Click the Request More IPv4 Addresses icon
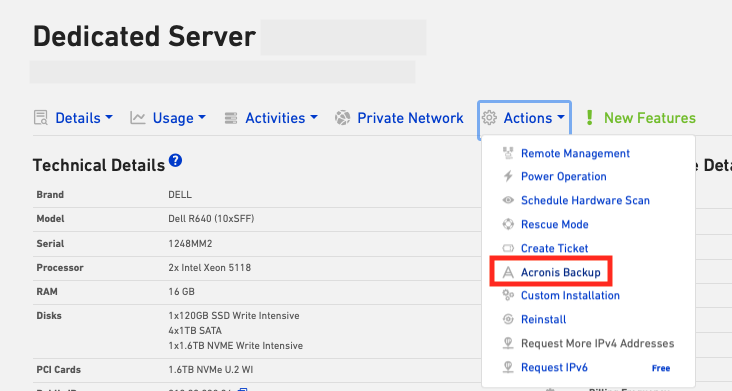The image size is (732, 391). [x=508, y=343]
